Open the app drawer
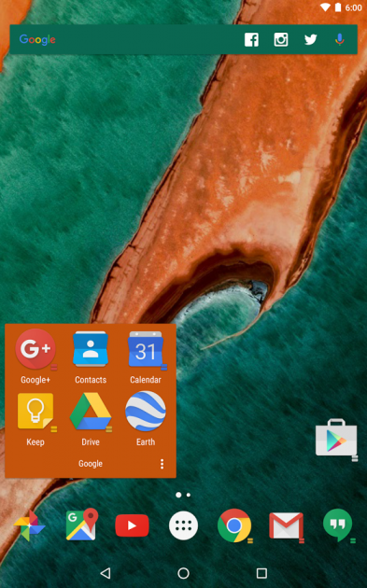This screenshot has width=367, height=588. coord(183,525)
